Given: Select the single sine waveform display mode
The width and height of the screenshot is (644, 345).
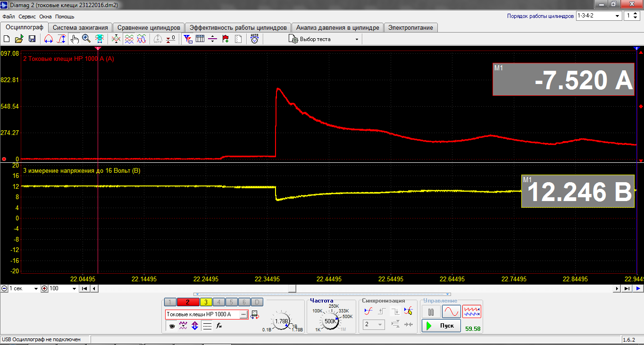Looking at the screenshot, I should pos(451,312).
